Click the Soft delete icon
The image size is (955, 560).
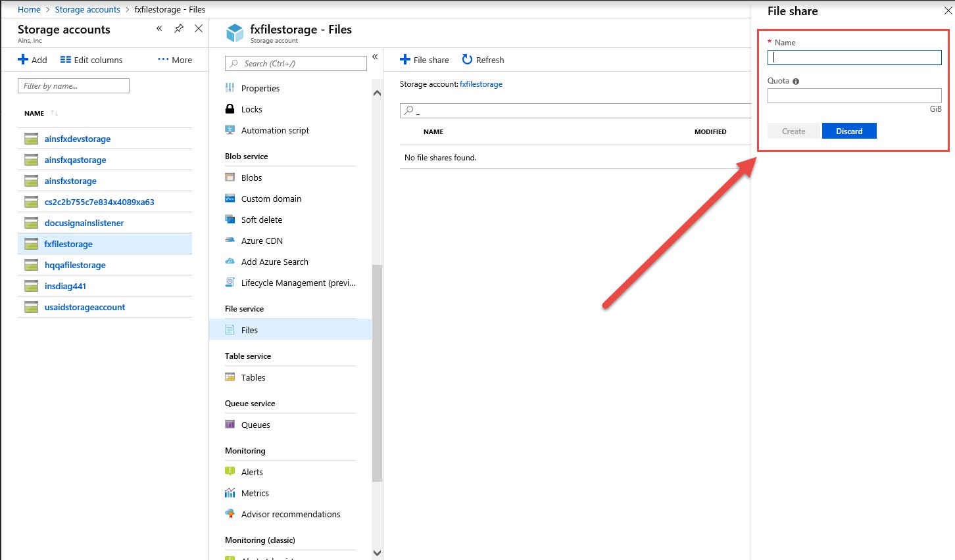(x=230, y=219)
